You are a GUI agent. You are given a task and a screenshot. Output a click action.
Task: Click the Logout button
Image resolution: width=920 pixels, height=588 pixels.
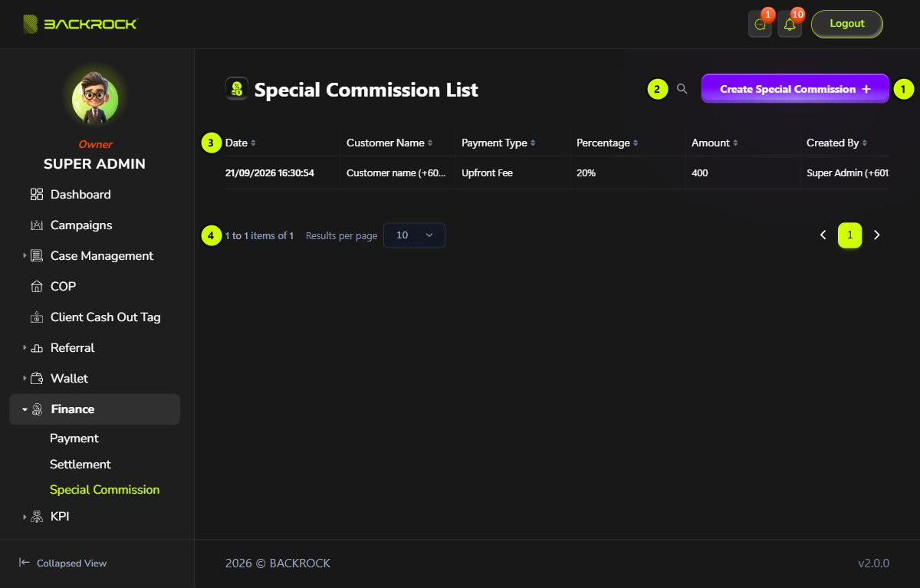tap(847, 24)
